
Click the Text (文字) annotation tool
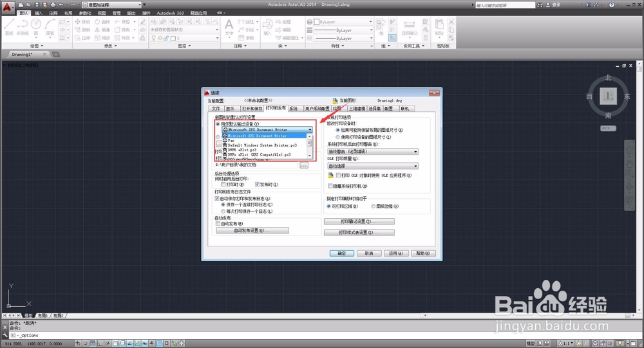click(x=229, y=27)
